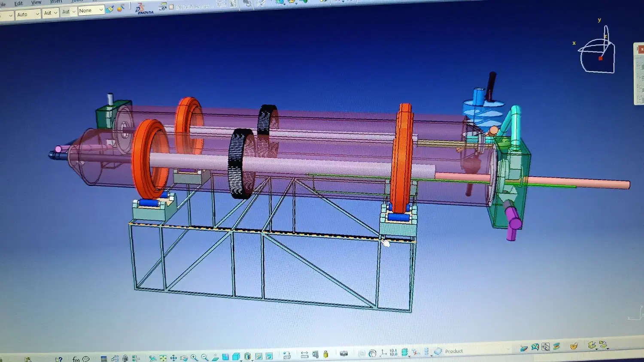
Task: Open the Edit menu
Action: tap(18, 3)
